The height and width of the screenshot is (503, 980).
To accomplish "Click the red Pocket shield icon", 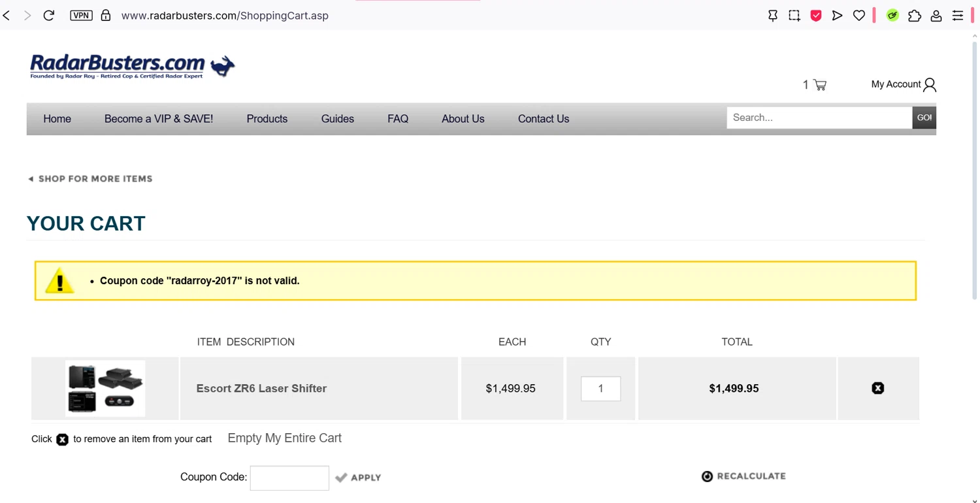I will [x=816, y=16].
